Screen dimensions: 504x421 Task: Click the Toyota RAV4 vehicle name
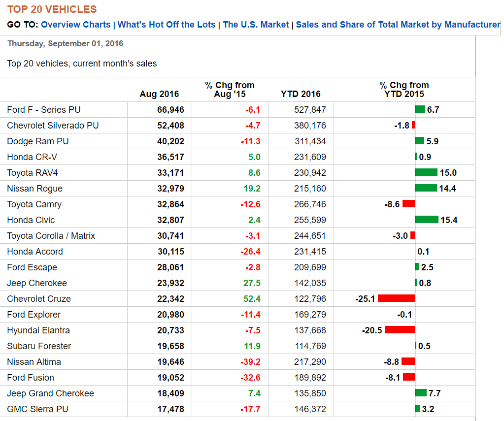point(33,172)
